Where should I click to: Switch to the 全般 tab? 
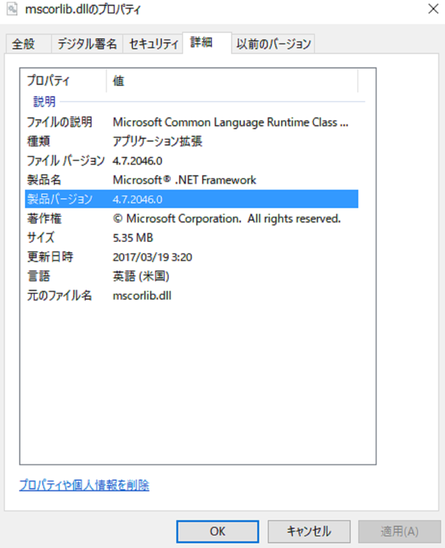click(29, 44)
